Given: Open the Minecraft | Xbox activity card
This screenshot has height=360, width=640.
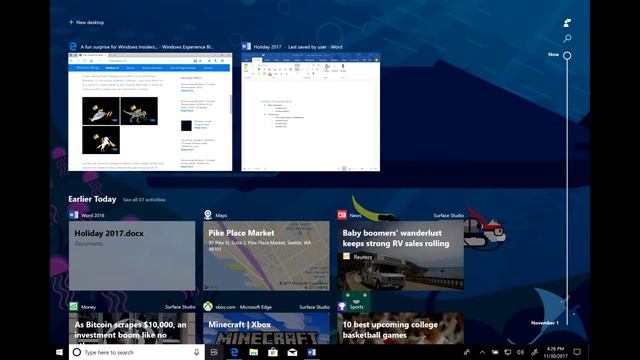Looking at the screenshot, I should coord(266,328).
